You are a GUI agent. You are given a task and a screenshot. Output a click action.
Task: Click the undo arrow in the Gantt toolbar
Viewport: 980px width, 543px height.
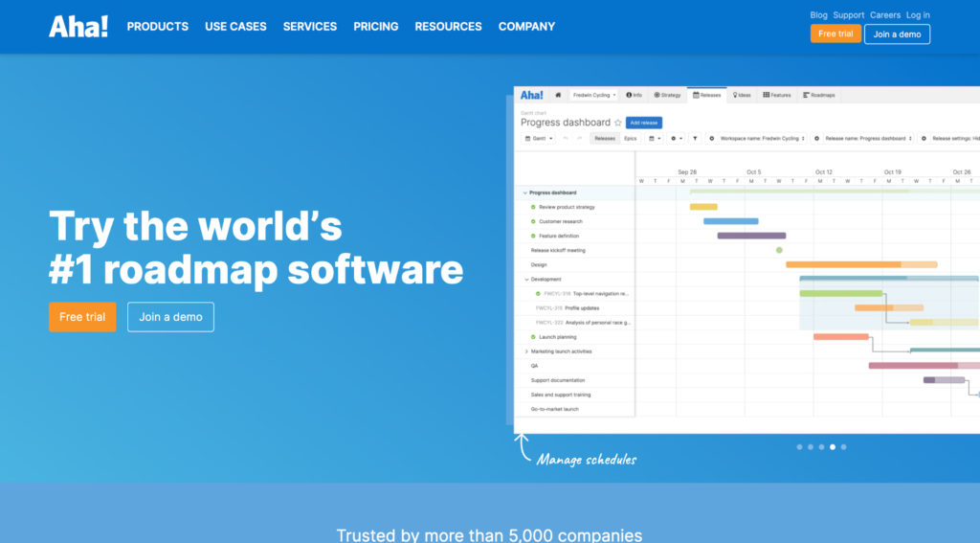566,138
